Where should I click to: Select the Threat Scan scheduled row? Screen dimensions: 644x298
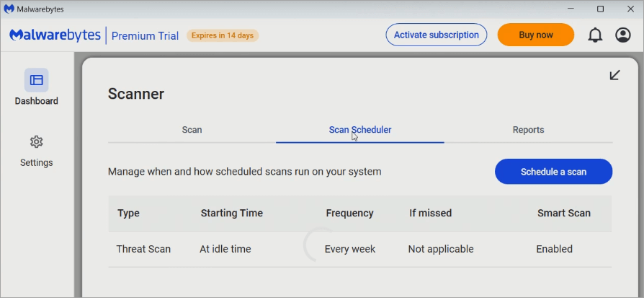143,249
